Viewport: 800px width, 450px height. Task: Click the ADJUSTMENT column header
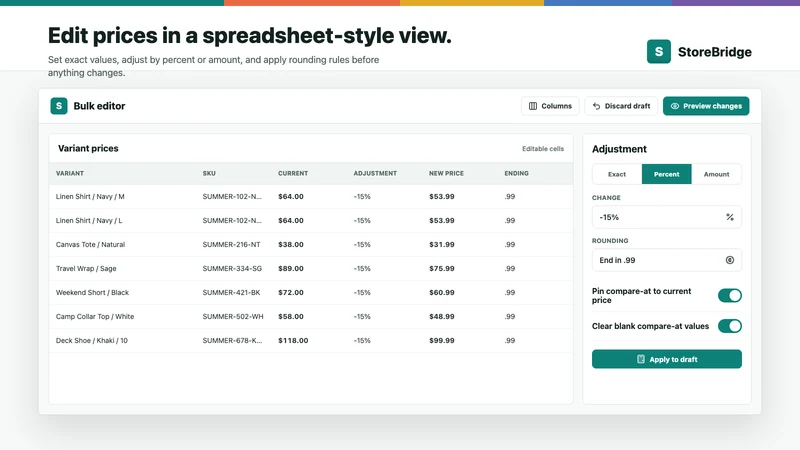coord(375,173)
